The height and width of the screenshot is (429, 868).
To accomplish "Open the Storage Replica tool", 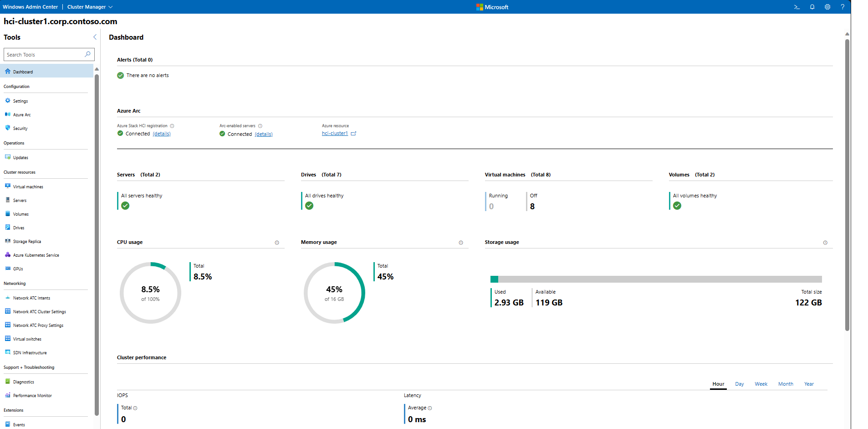I will click(27, 241).
